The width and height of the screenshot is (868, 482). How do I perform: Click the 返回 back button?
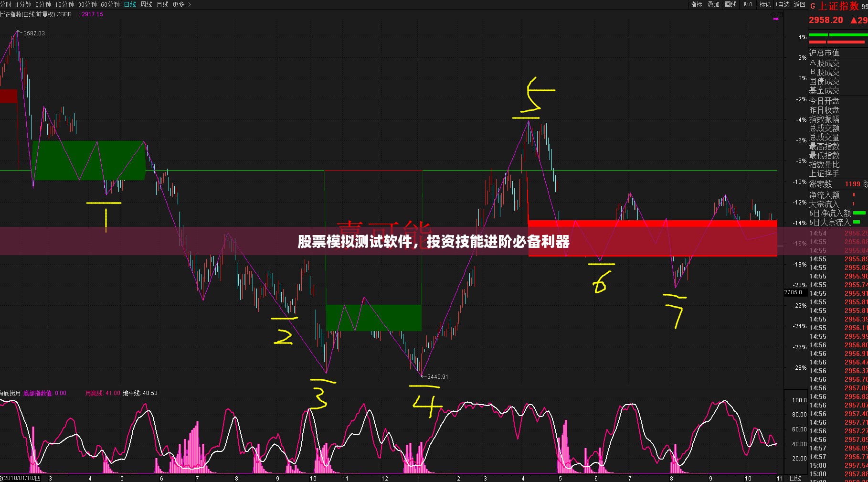(799, 4)
